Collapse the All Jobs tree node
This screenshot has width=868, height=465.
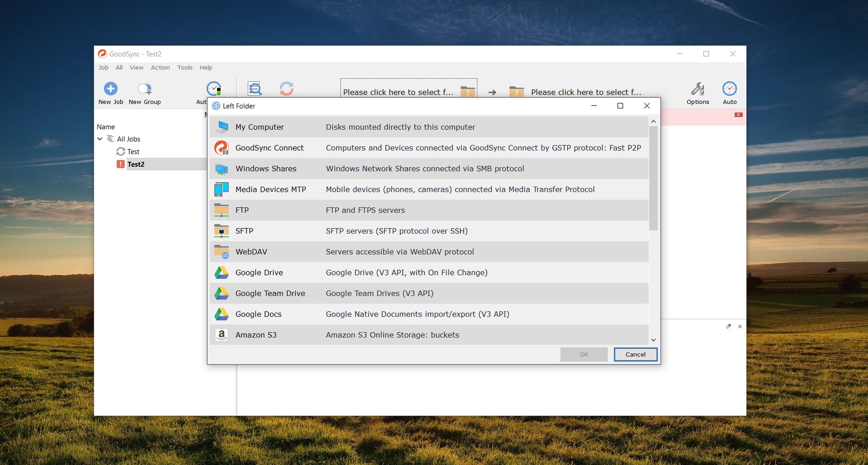(x=100, y=139)
